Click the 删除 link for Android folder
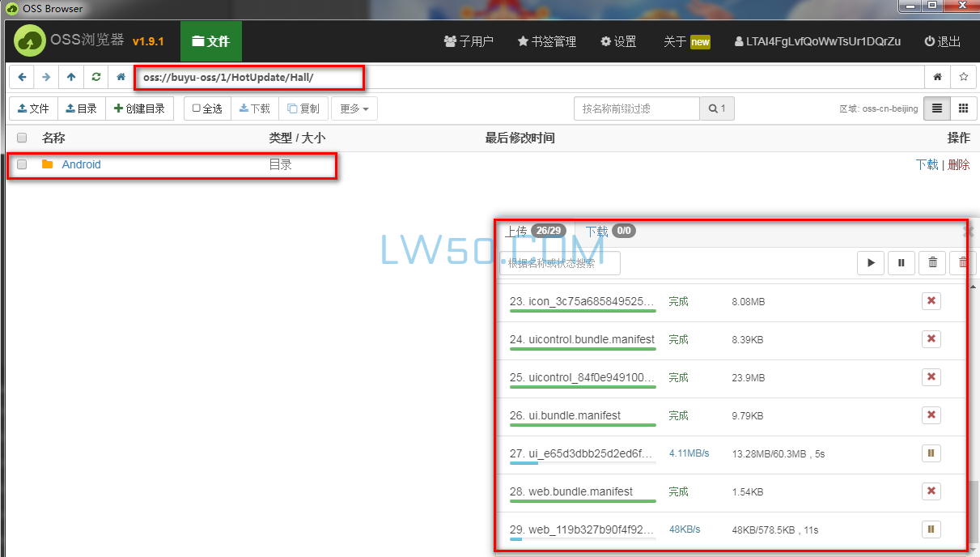This screenshot has height=557, width=980. point(958,164)
